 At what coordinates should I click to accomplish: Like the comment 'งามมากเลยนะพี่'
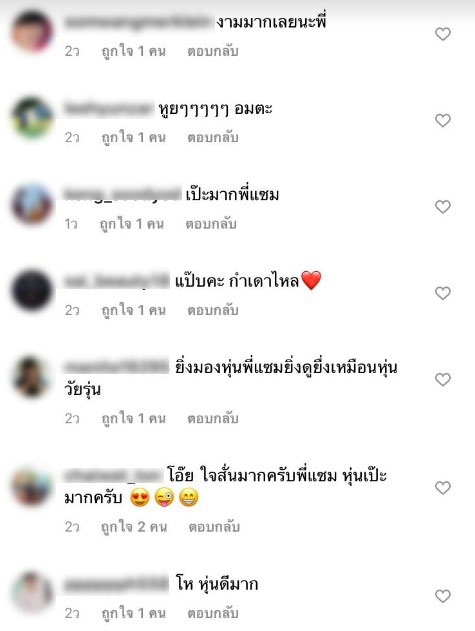pyautogui.click(x=442, y=34)
